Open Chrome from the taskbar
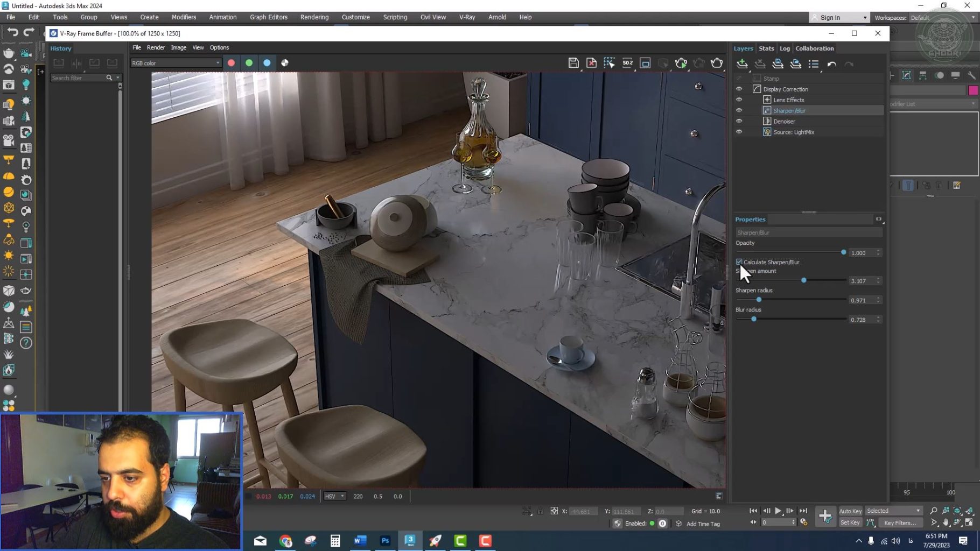Screen dimensions: 980x551 coord(285,541)
